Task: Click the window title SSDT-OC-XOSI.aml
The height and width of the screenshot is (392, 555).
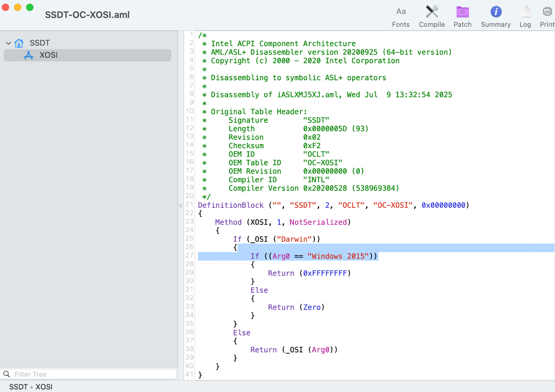Action: (87, 15)
